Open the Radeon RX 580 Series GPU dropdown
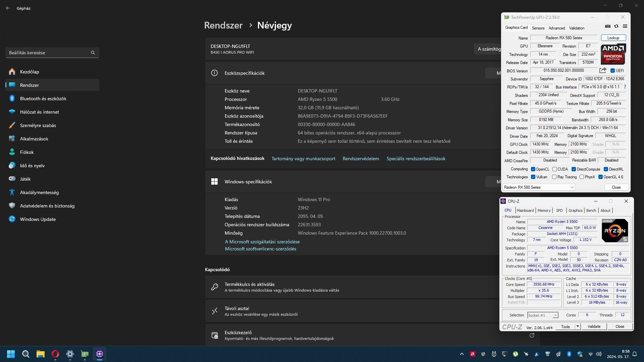The image size is (644, 362). point(539,187)
